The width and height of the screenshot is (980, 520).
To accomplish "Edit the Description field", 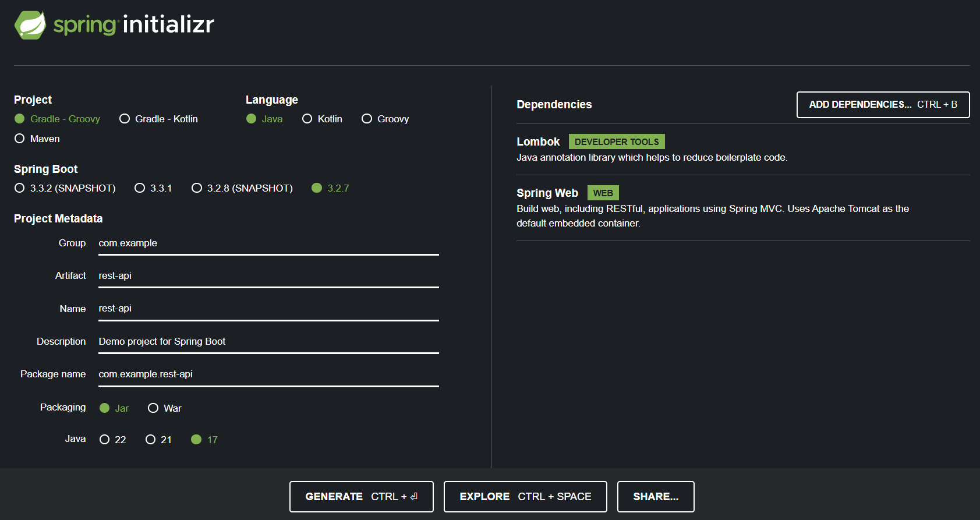I will 268,341.
